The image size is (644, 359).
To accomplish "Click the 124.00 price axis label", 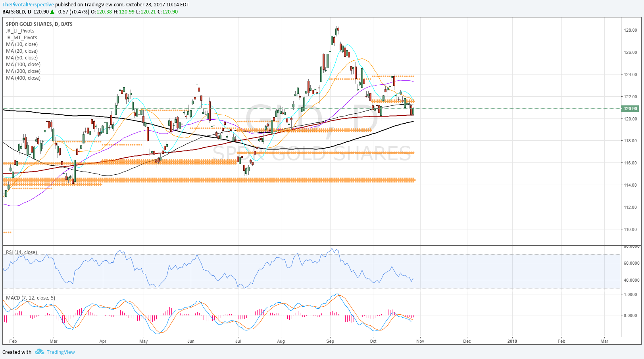I will tap(631, 74).
